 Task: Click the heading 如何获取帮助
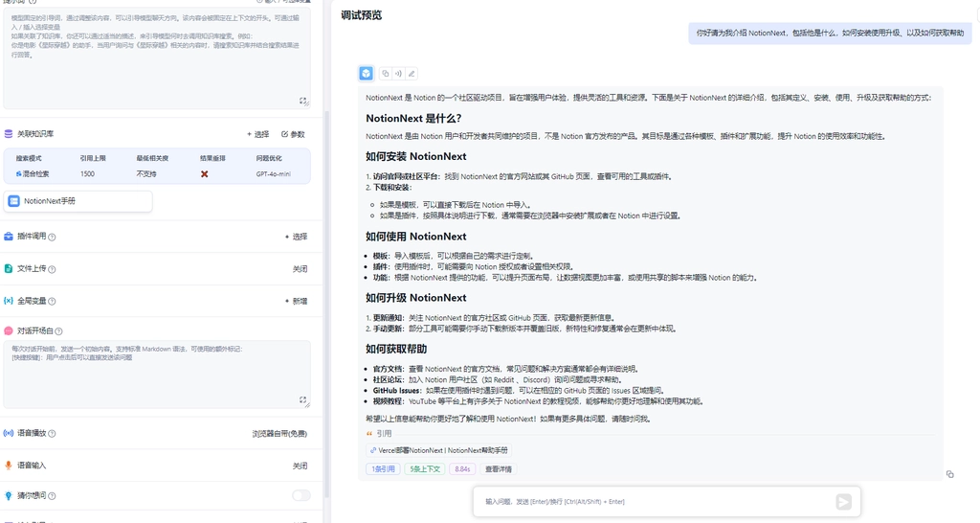point(396,349)
